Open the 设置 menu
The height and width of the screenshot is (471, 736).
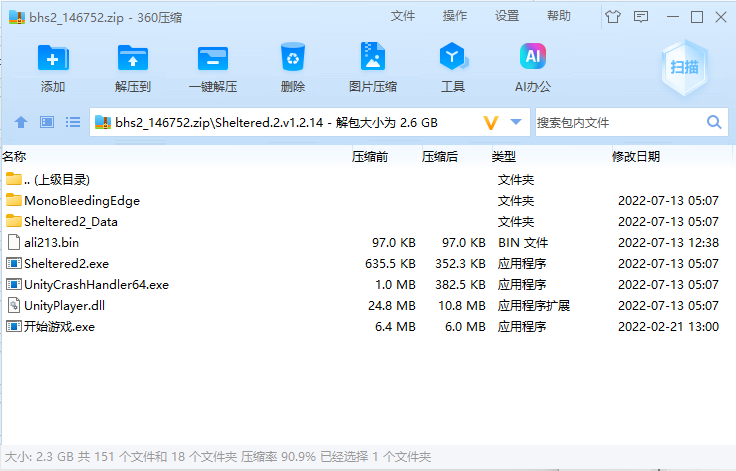[507, 16]
